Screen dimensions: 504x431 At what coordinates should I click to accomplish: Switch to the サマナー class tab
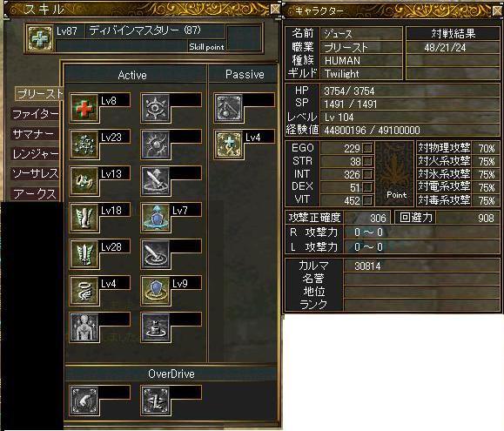(x=36, y=134)
